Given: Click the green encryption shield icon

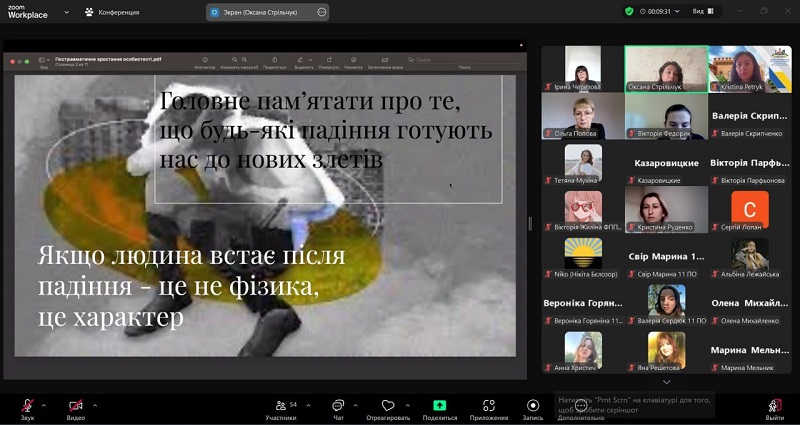Looking at the screenshot, I should (x=629, y=11).
